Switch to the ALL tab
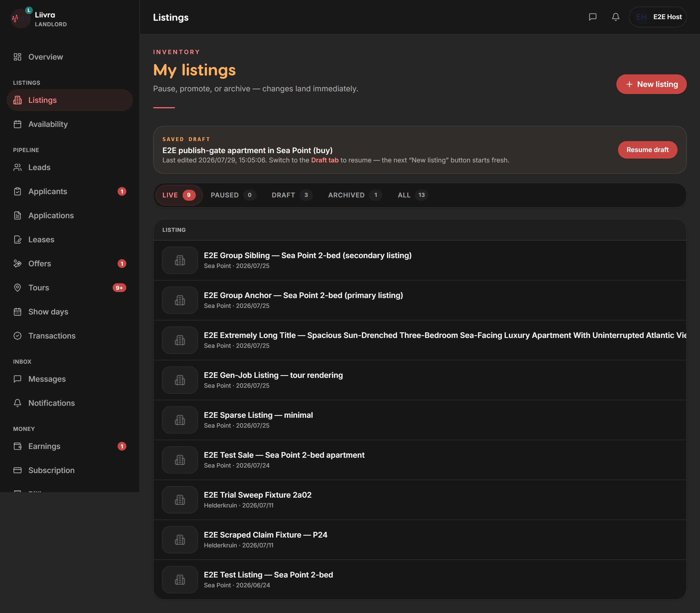Image resolution: width=700 pixels, height=613 pixels. pos(413,195)
